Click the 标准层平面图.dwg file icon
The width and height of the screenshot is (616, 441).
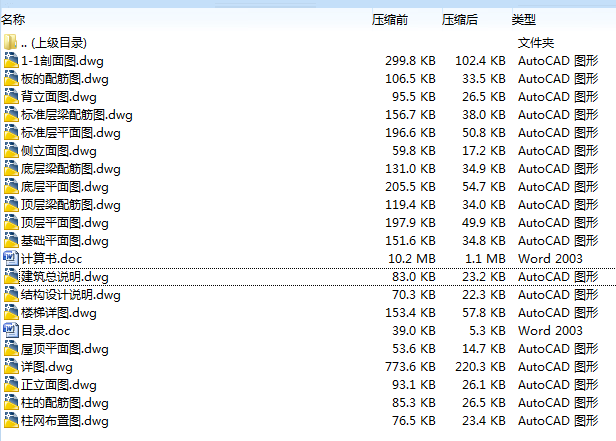tap(11, 132)
